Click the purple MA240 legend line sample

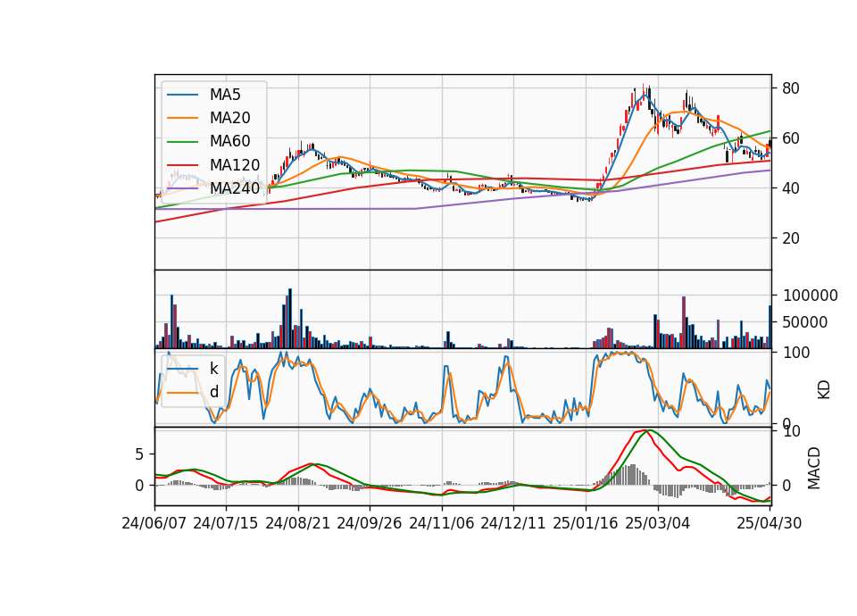tap(182, 188)
